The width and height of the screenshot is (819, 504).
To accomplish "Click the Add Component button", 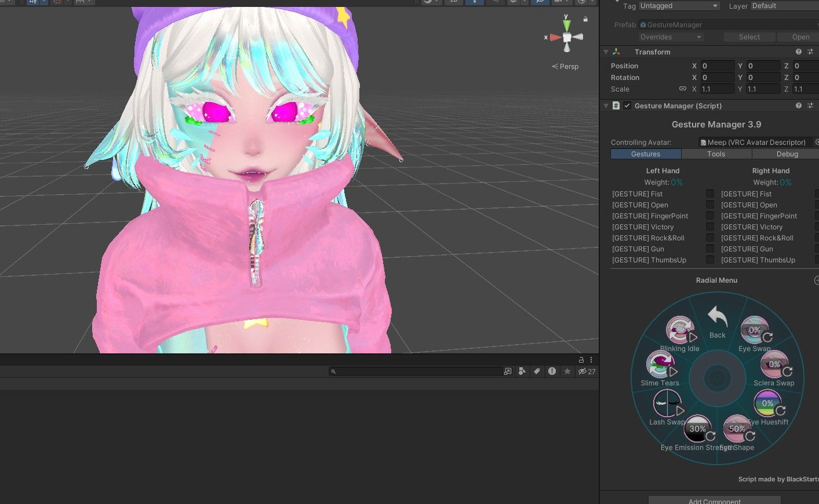I will click(x=715, y=501).
